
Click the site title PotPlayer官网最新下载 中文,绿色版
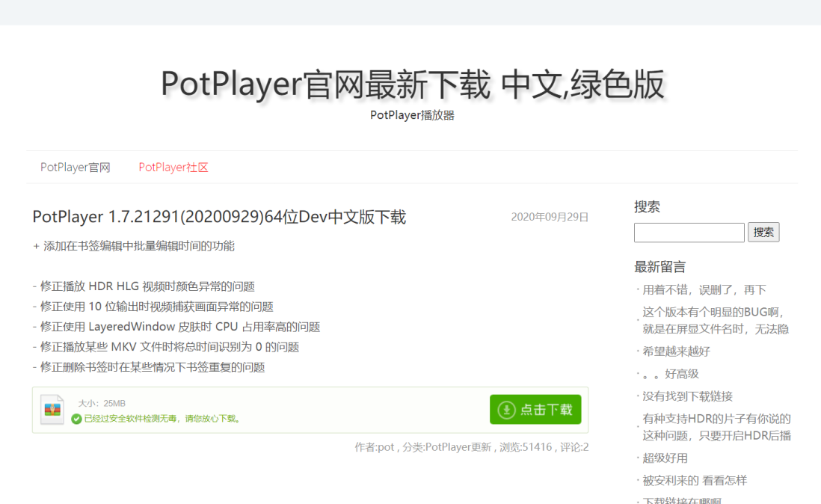click(x=413, y=84)
